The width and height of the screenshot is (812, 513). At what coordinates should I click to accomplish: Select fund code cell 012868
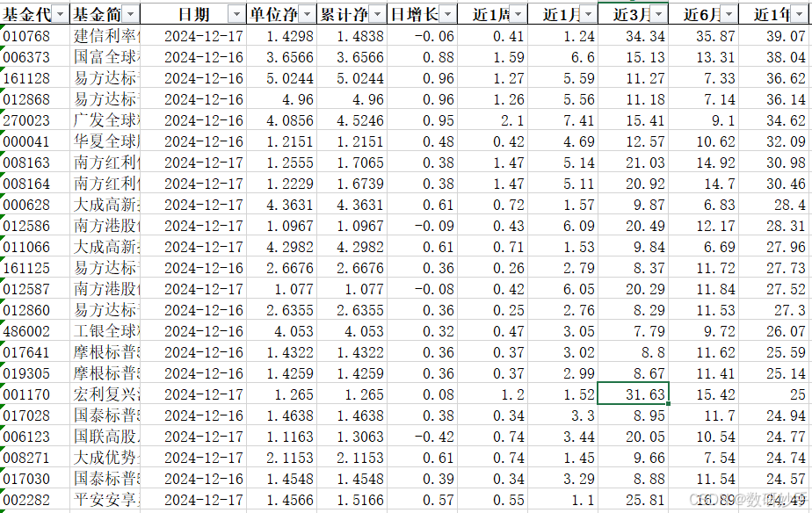pyautogui.click(x=35, y=99)
